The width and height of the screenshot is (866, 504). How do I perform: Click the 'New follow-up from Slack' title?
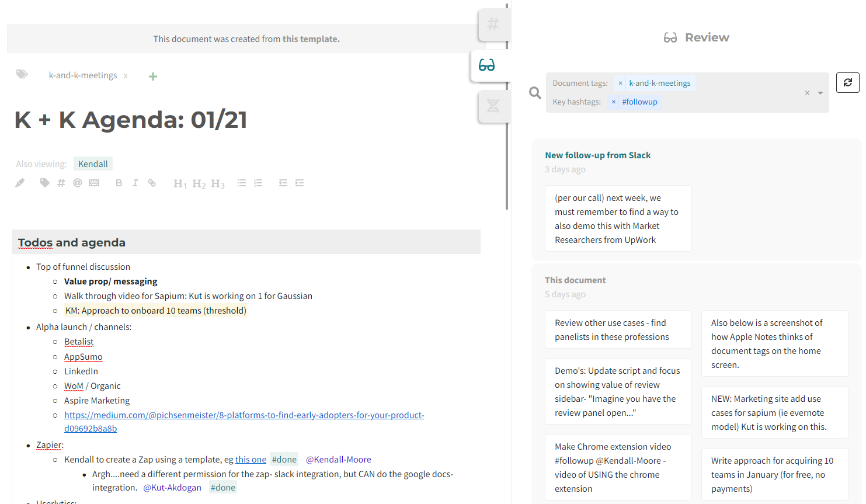coord(597,155)
